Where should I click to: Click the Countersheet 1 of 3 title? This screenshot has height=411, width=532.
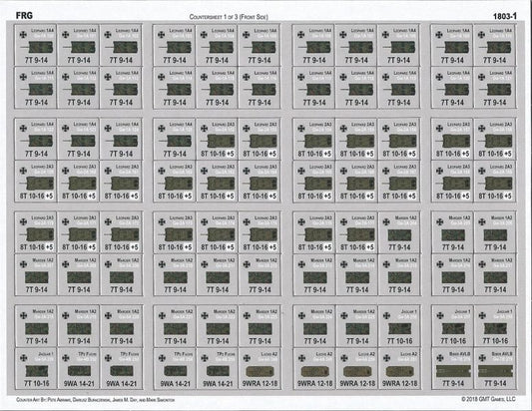229,17
